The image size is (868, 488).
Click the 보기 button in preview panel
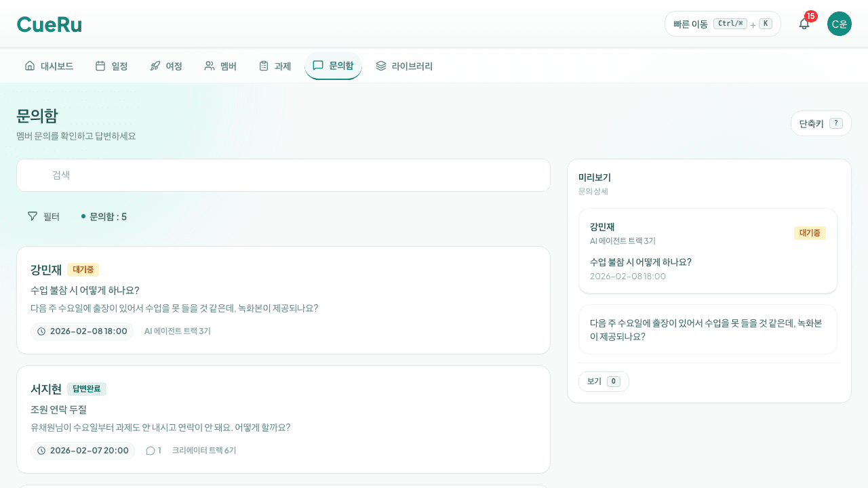(603, 381)
